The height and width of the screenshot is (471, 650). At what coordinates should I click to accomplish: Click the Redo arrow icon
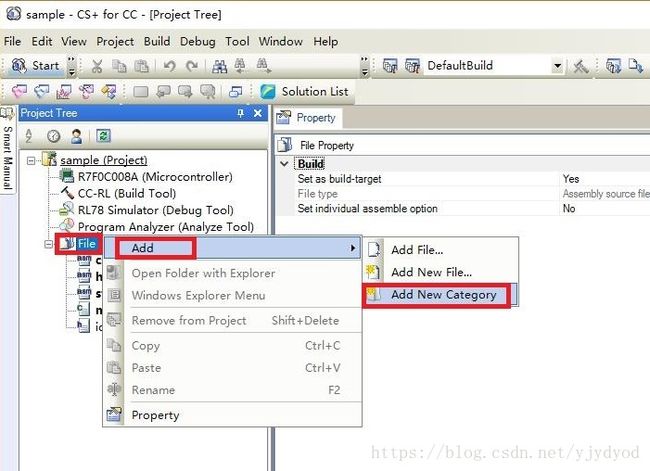coord(192,66)
